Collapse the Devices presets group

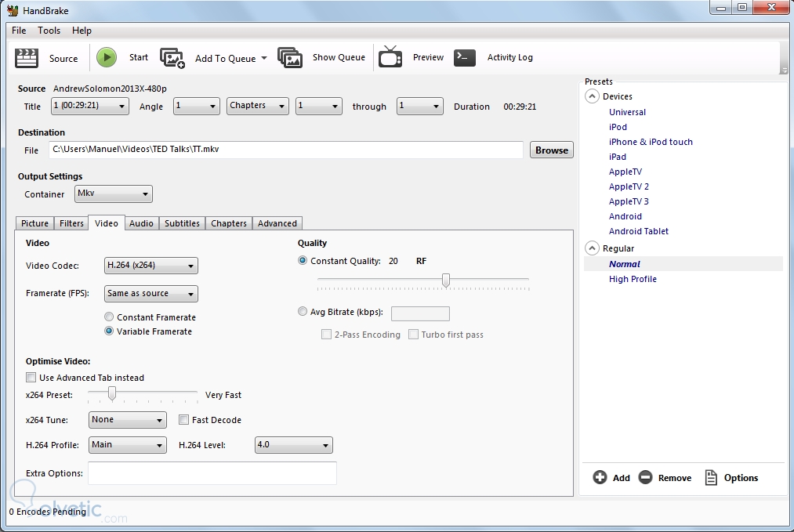pyautogui.click(x=592, y=96)
